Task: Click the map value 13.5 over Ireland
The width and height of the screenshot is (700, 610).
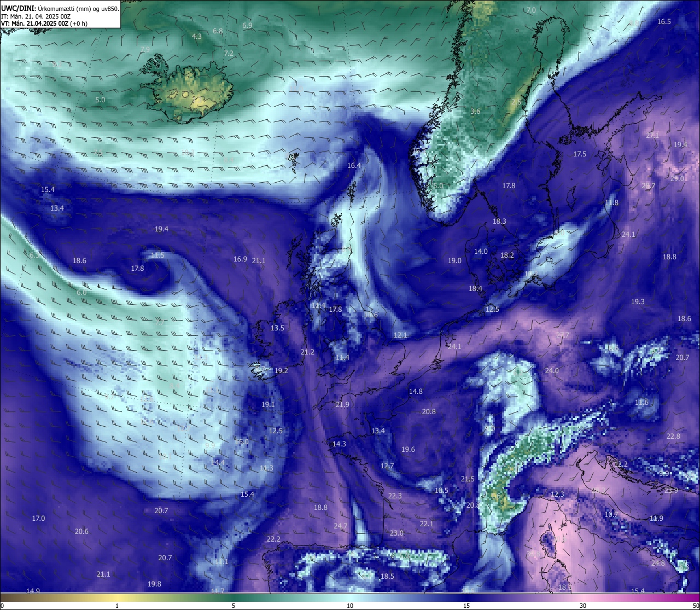Action: pyautogui.click(x=277, y=328)
